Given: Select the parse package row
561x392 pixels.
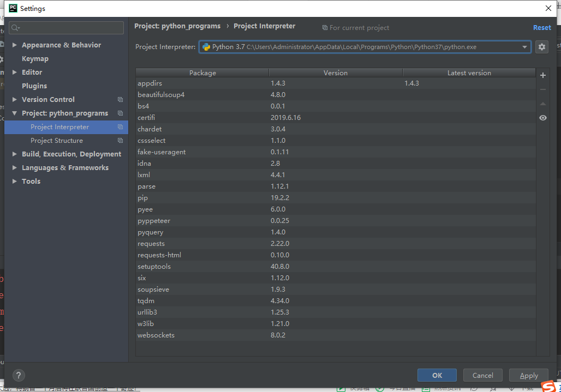Looking at the screenshot, I should click(336, 186).
